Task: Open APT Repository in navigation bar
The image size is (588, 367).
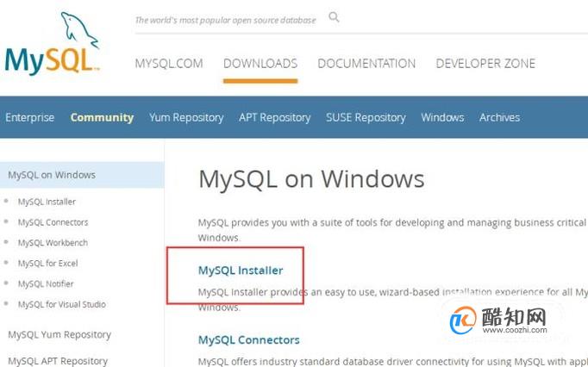Action: 275,117
